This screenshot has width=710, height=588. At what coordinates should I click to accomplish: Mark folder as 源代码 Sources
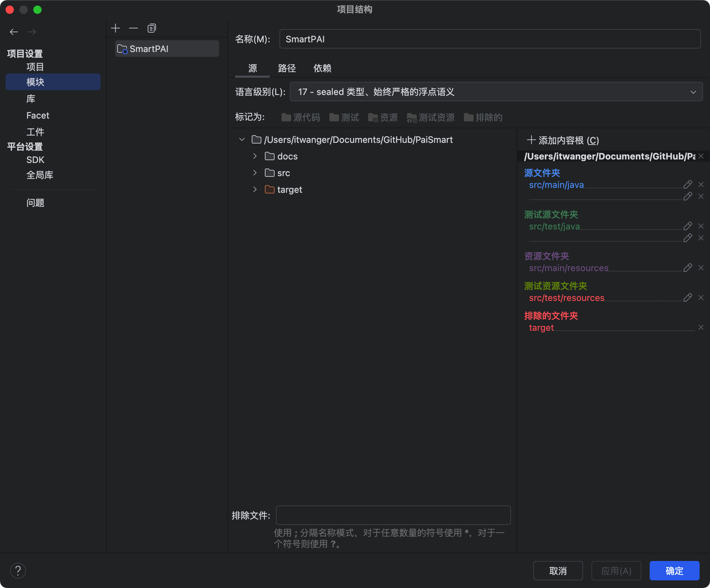click(301, 118)
